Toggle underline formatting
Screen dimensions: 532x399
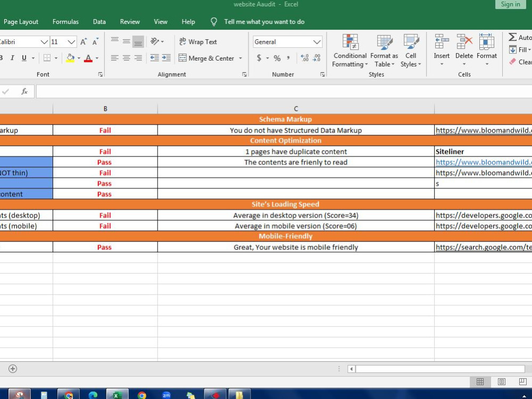[x=24, y=58]
